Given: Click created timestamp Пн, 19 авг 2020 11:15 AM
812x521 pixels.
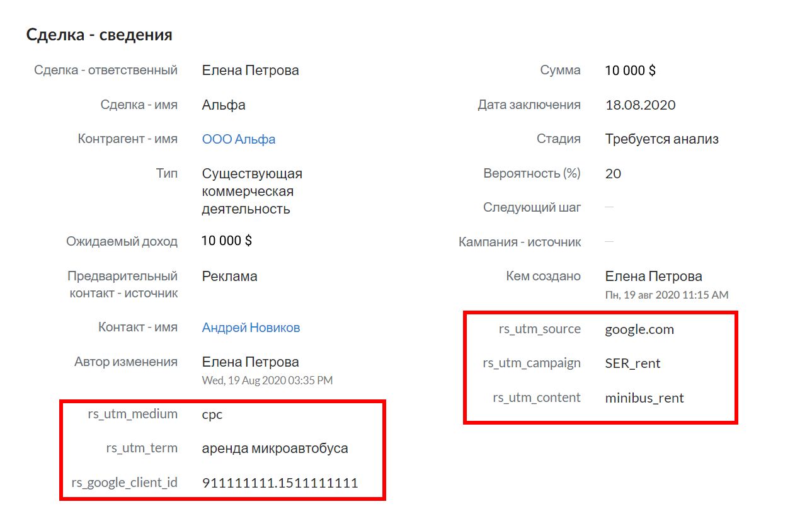Looking at the screenshot, I should (666, 295).
